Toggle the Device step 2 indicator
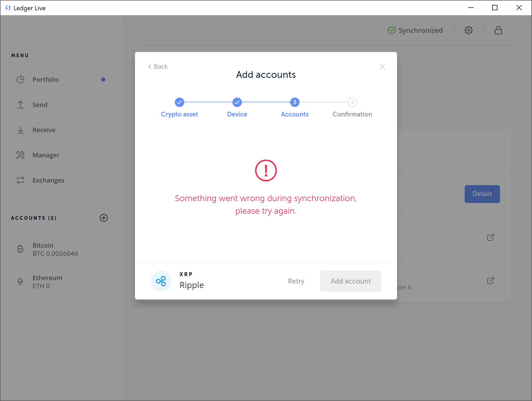Screen dimensions: 532x401 pos(237,102)
